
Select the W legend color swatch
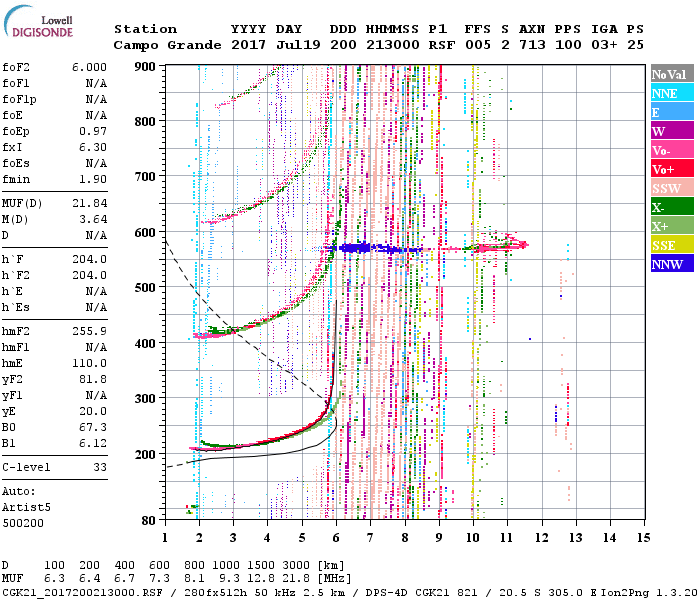coord(672,131)
